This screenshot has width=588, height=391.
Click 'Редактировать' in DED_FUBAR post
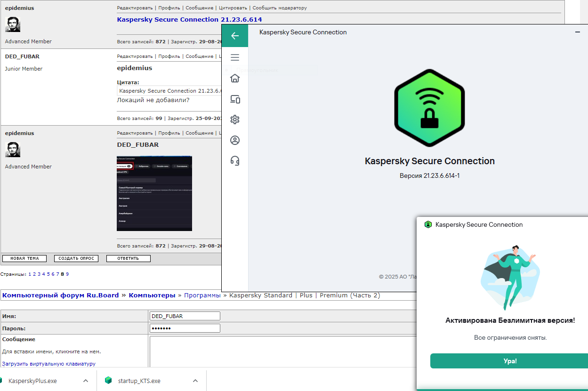tap(135, 56)
